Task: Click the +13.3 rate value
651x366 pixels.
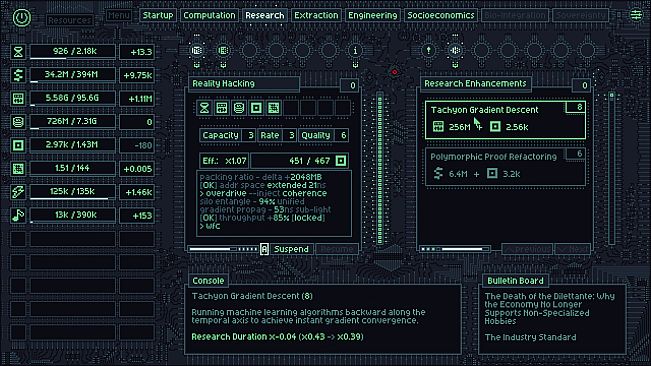Action: click(137, 52)
